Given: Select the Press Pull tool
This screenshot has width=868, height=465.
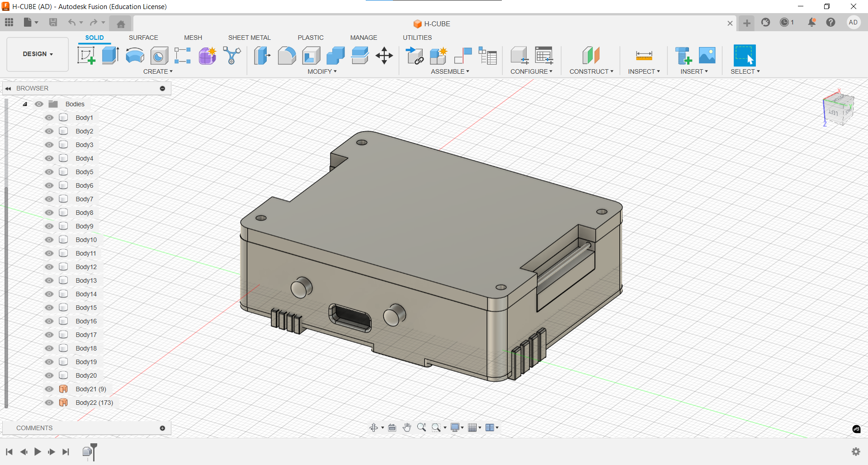Looking at the screenshot, I should tap(262, 56).
